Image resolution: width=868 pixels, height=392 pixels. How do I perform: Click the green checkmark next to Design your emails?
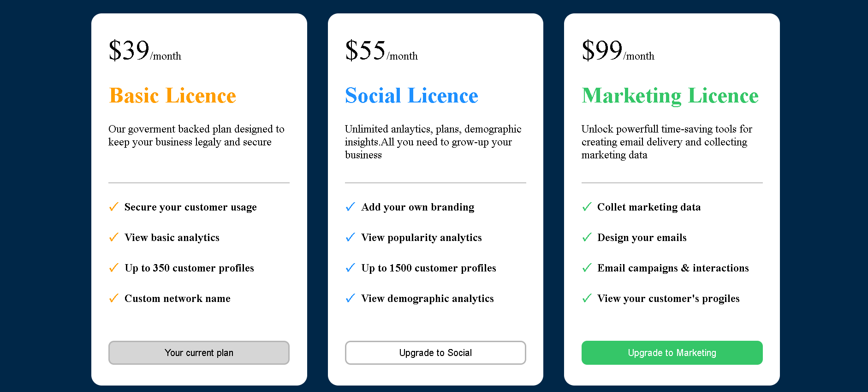[587, 237]
